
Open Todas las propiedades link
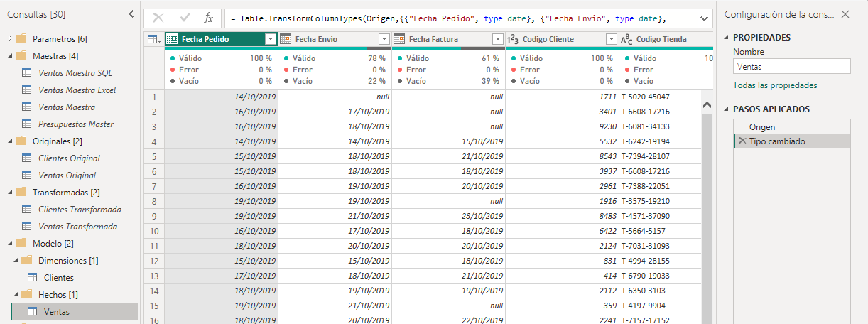tap(775, 85)
